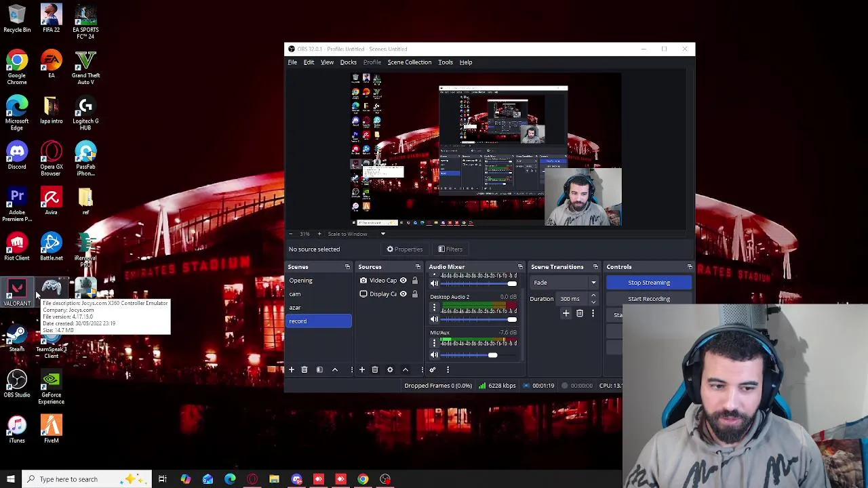Undock the Audio Mixer panel with its pop-out icon
The width and height of the screenshot is (868, 488).
tap(520, 267)
